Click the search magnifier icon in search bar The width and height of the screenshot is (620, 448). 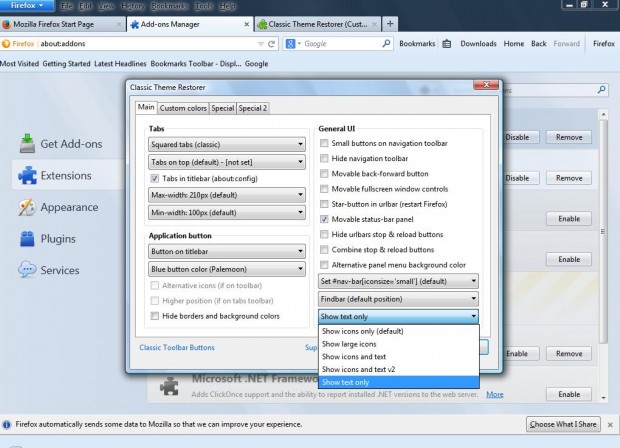[386, 43]
